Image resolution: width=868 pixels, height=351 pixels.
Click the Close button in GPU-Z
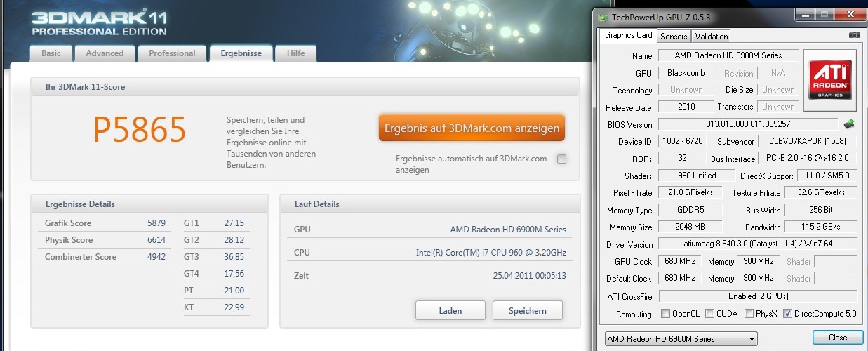(838, 338)
